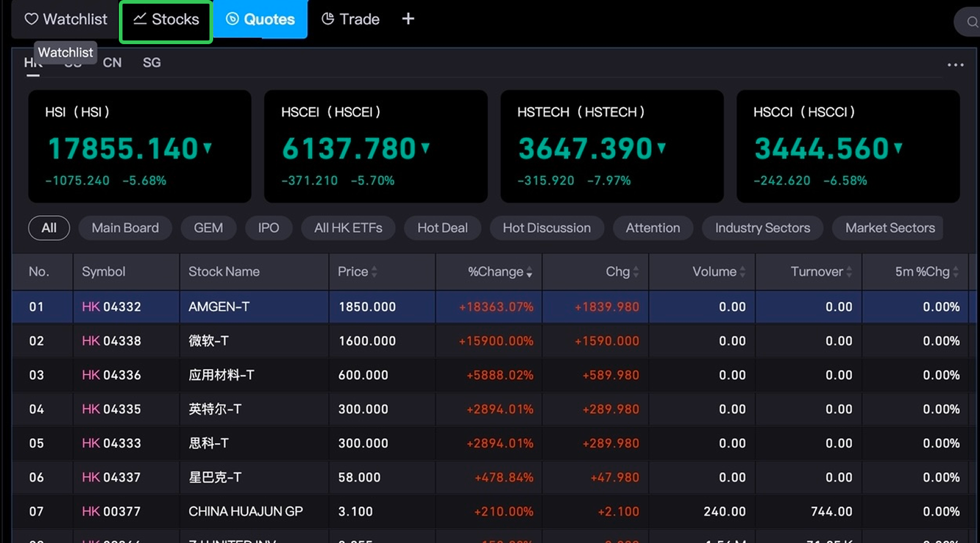Sort by Volume column arrows
The image size is (980, 543).
pyautogui.click(x=742, y=271)
